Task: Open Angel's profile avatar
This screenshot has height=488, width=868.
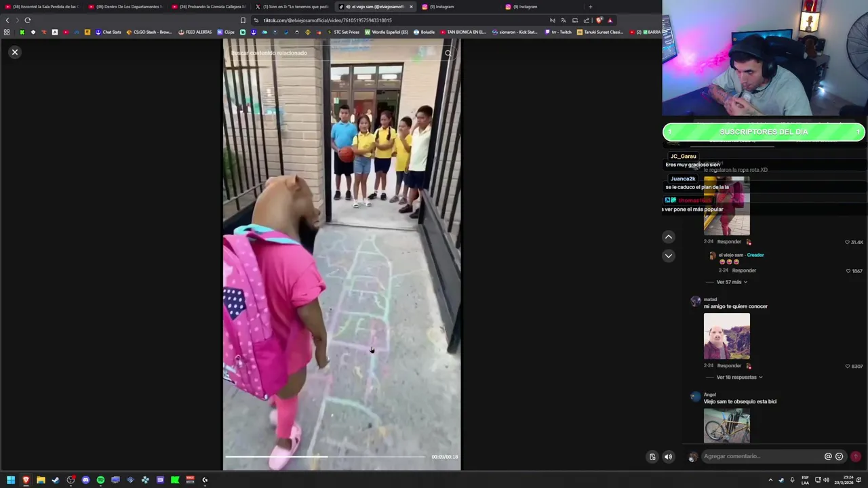Action: click(x=695, y=396)
